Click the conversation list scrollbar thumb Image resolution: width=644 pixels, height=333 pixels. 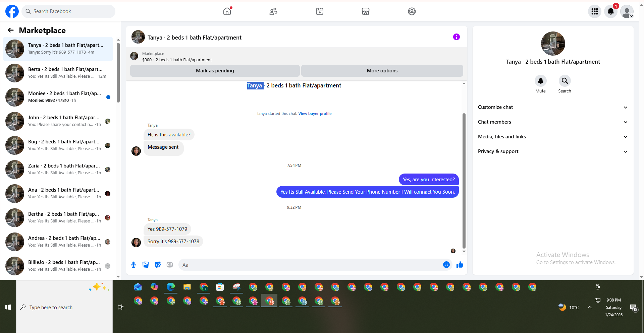pyautogui.click(x=118, y=73)
